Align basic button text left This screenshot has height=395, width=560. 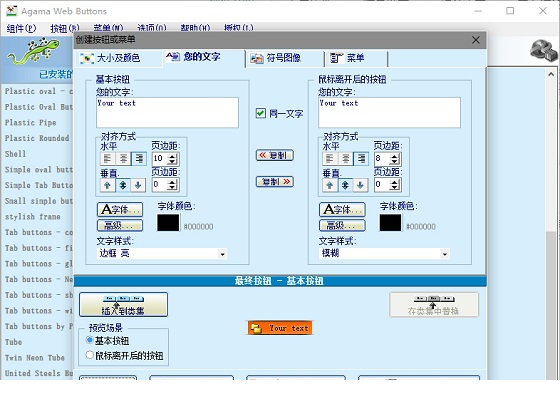108,159
